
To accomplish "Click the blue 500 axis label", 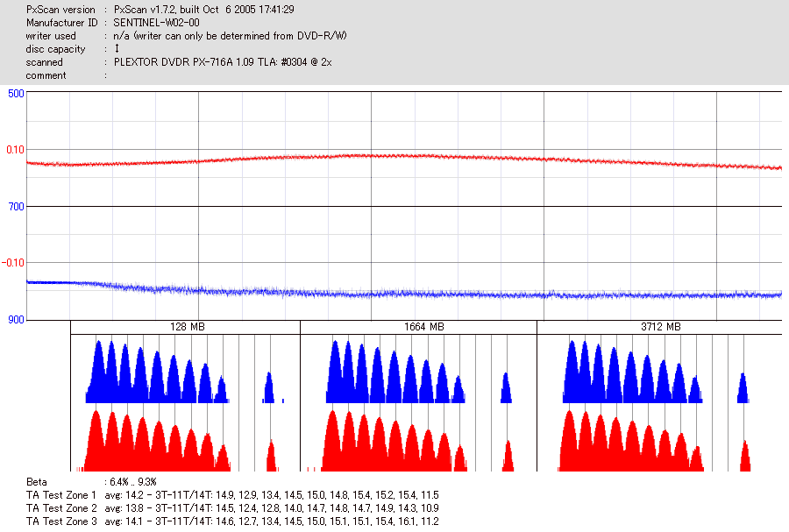I will coord(16,94).
